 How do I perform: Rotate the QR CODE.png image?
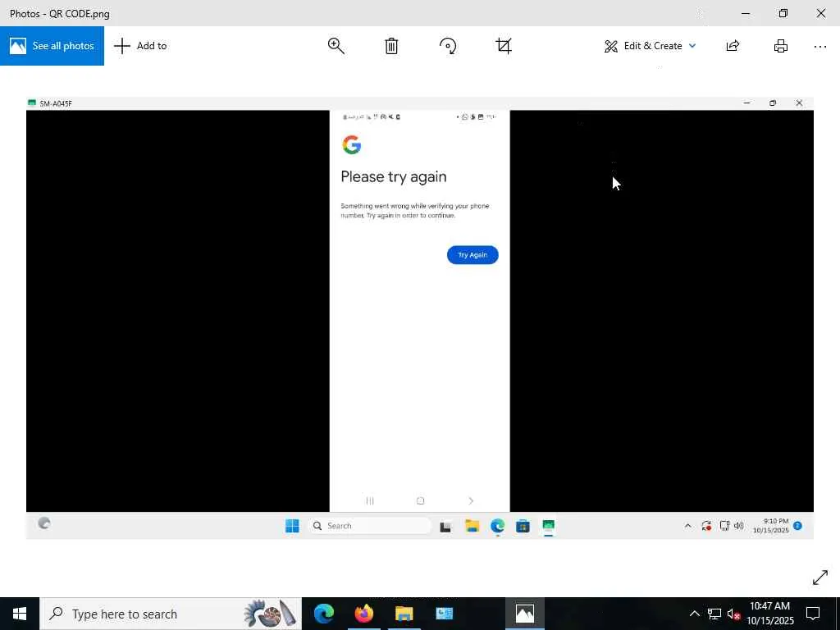click(448, 46)
